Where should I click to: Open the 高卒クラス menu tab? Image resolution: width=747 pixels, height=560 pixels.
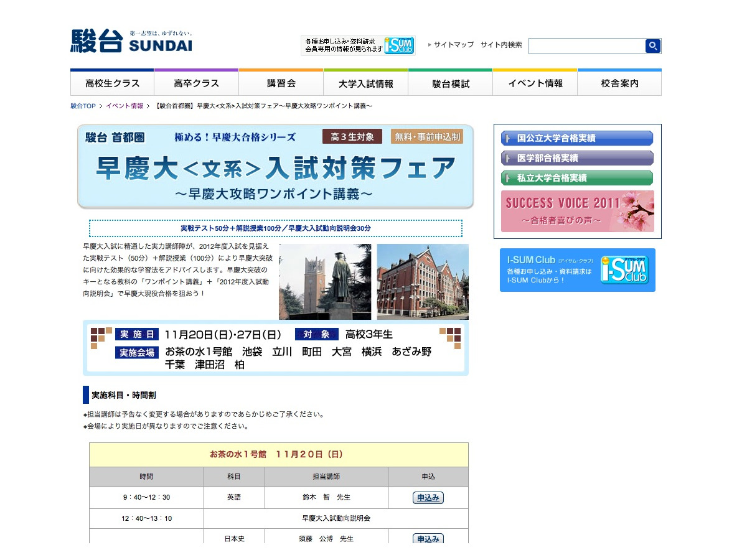[197, 83]
